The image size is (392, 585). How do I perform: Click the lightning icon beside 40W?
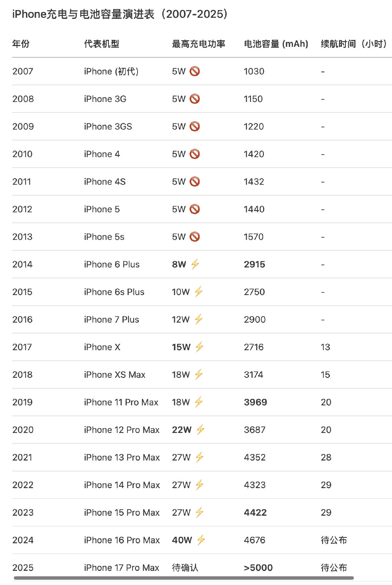tap(201, 540)
